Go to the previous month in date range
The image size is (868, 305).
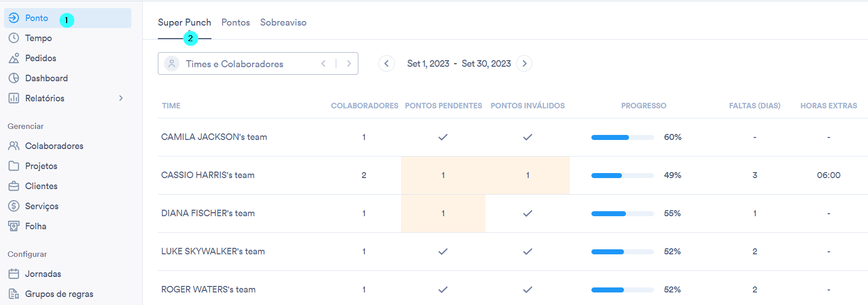click(386, 64)
